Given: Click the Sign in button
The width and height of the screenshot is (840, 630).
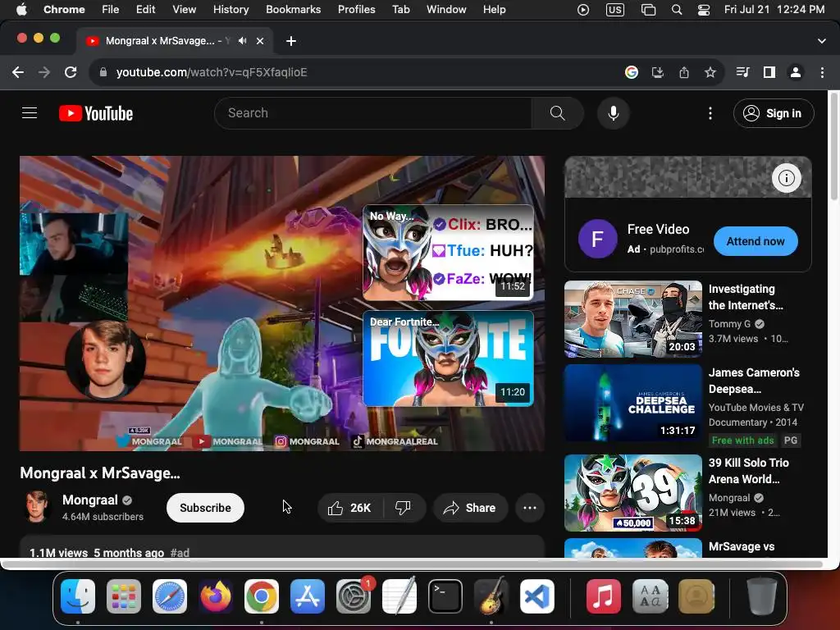Looking at the screenshot, I should pos(774,113).
